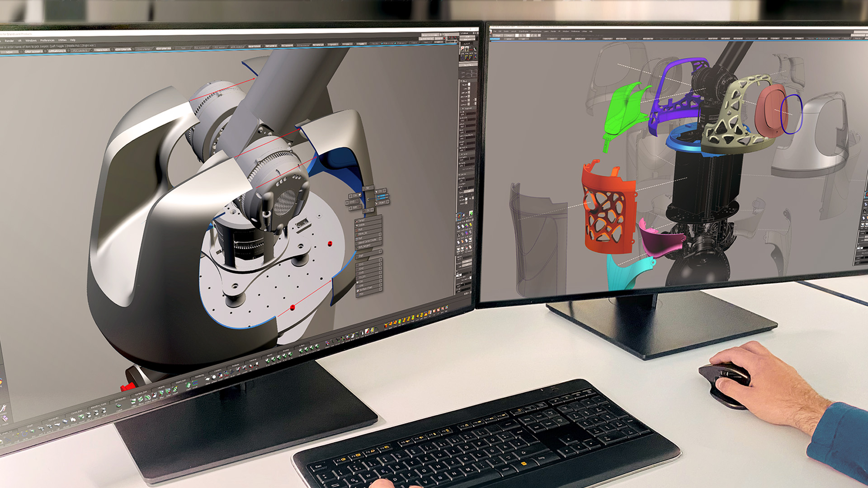Image resolution: width=868 pixels, height=488 pixels.
Task: Toggle visibility checkbox beside NSW layer
Action: pos(21,52)
